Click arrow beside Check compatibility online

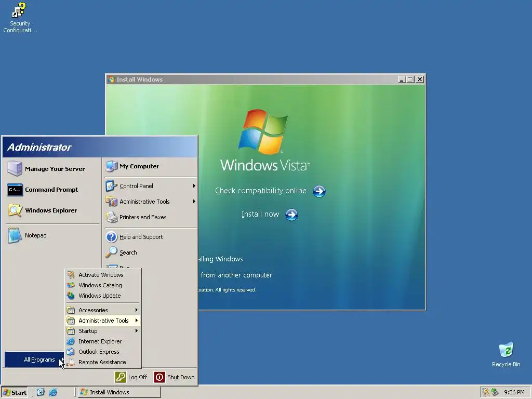(x=319, y=191)
